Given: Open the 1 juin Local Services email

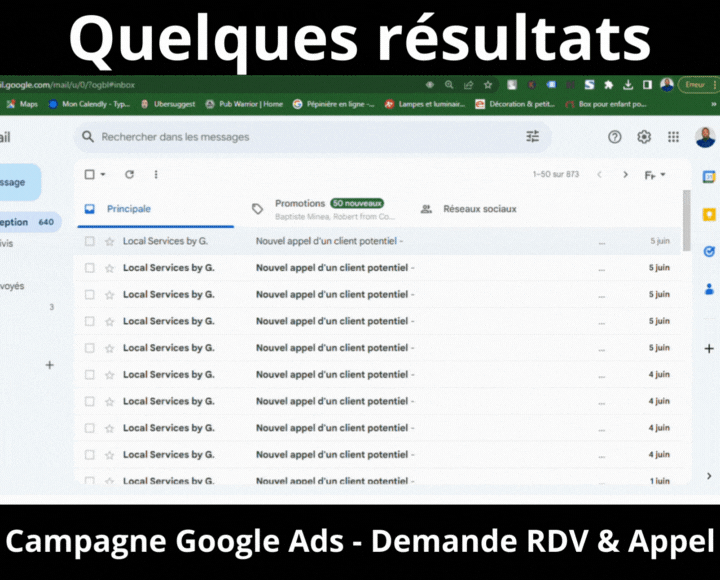Looking at the screenshot, I should [x=377, y=480].
